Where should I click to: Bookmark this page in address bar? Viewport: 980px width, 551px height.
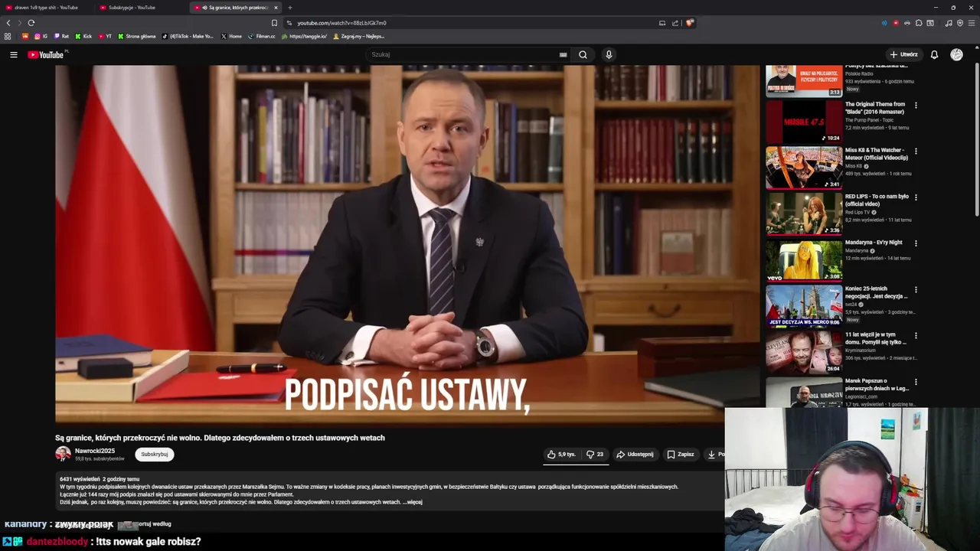274,23
